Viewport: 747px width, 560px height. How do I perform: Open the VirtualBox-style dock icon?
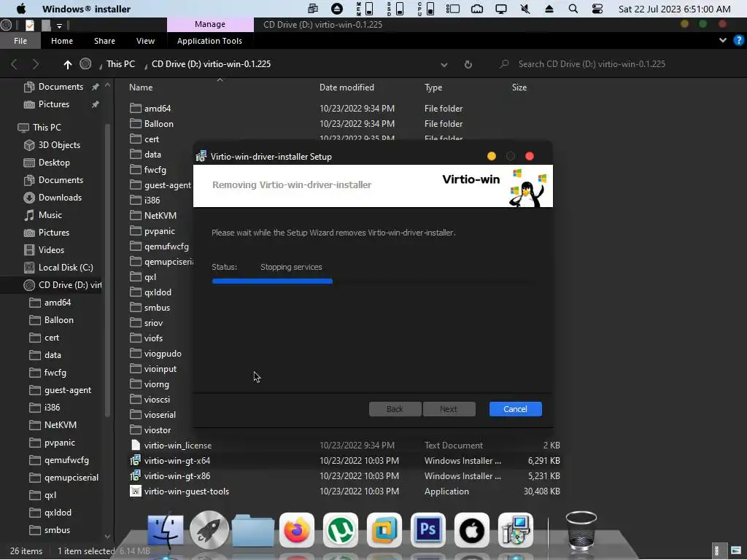click(x=384, y=530)
